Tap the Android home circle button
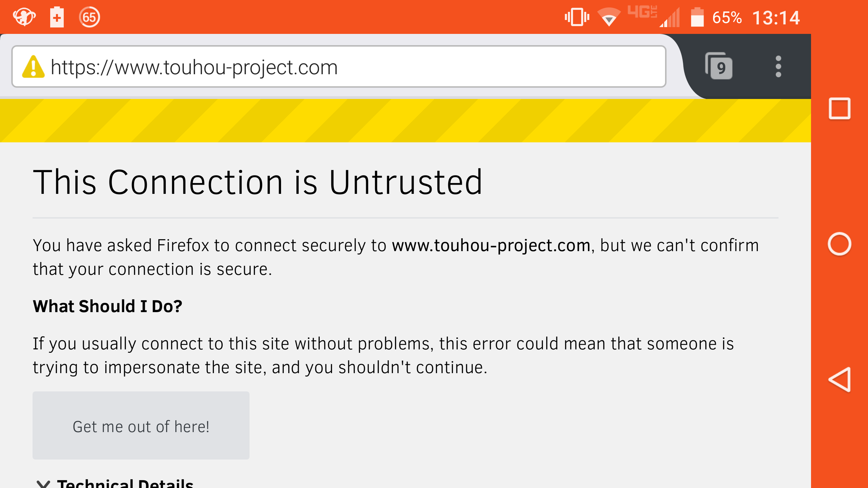The height and width of the screenshot is (488, 868). click(x=840, y=244)
